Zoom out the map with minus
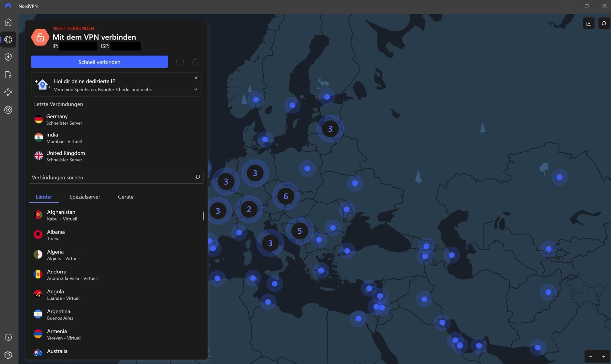611x364 pixels. point(591,356)
